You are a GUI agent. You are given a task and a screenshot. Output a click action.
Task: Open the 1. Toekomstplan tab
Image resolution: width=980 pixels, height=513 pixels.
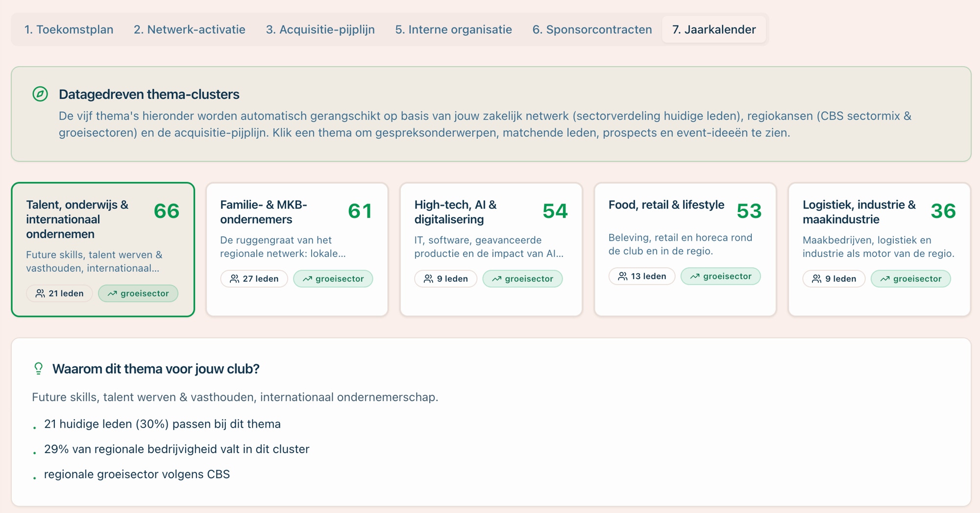pyautogui.click(x=69, y=29)
